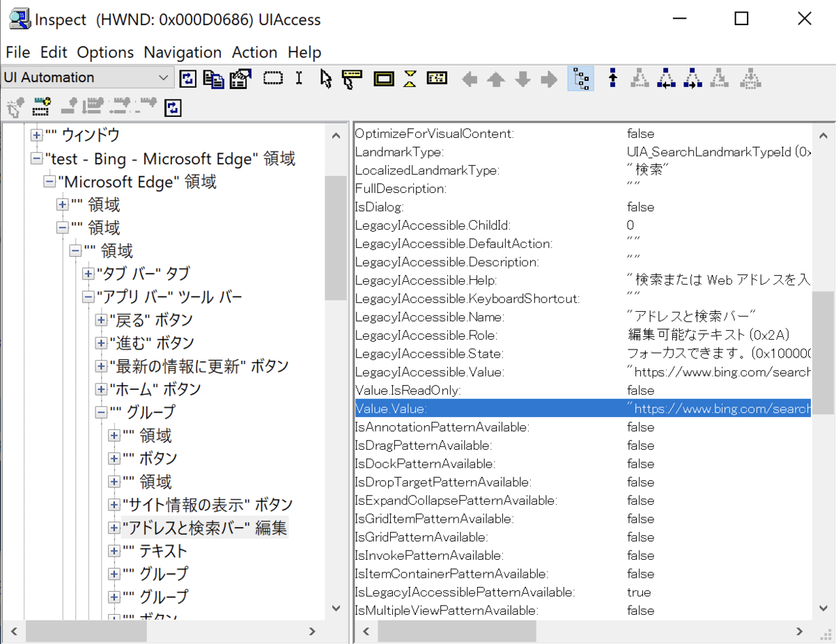Click the LocalizedLandmarkType property row
Viewport: 836px width, 644px height.
point(582,170)
